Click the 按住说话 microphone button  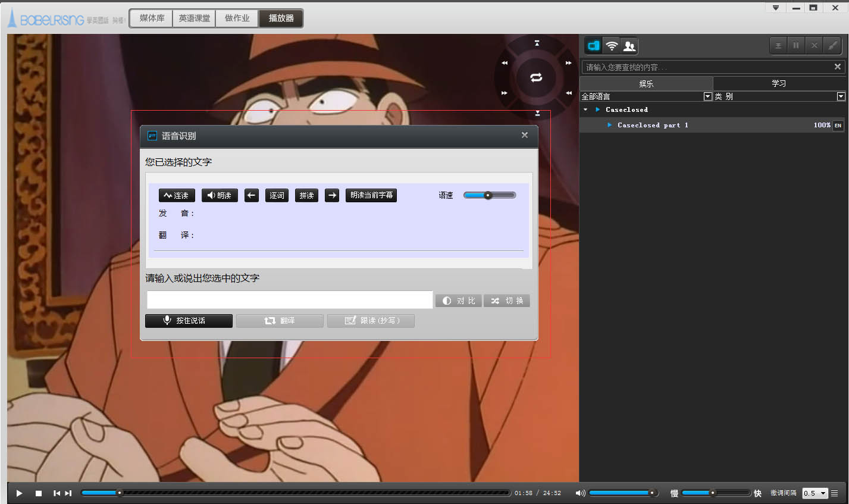pos(189,321)
